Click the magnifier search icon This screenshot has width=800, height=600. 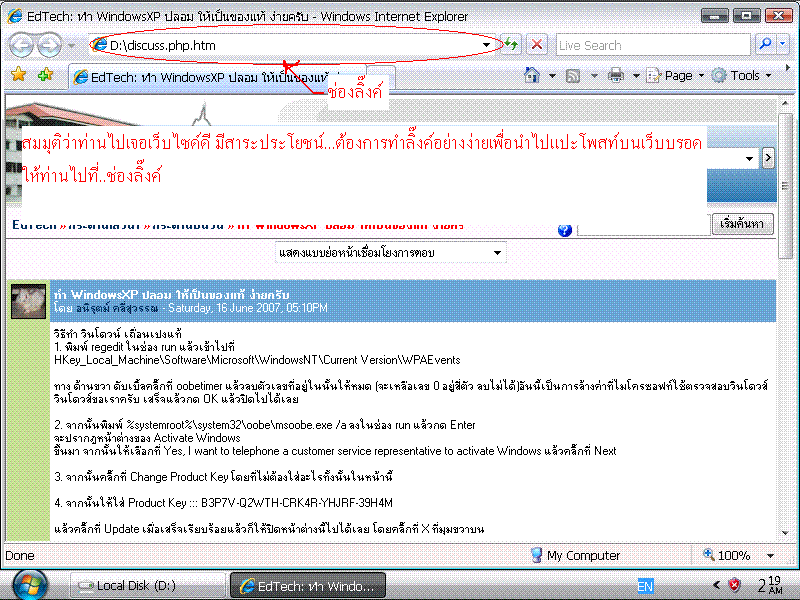(x=765, y=44)
